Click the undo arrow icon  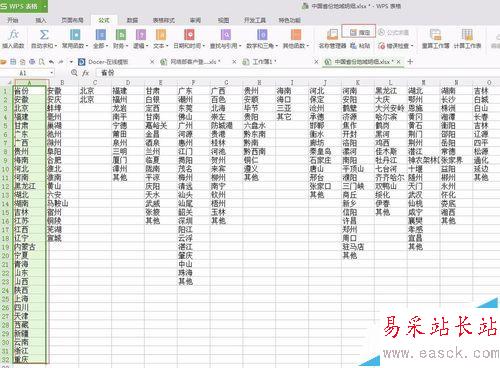(x=51, y=62)
